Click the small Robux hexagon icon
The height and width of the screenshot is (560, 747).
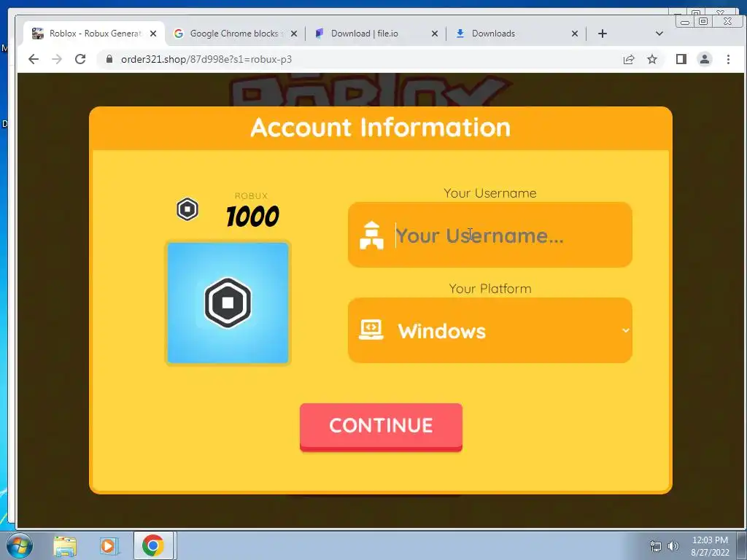[x=187, y=209]
